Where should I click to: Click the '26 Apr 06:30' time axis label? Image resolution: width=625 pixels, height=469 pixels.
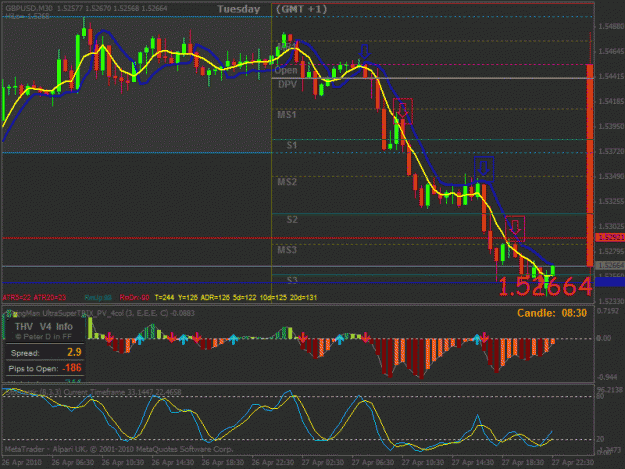(73, 463)
